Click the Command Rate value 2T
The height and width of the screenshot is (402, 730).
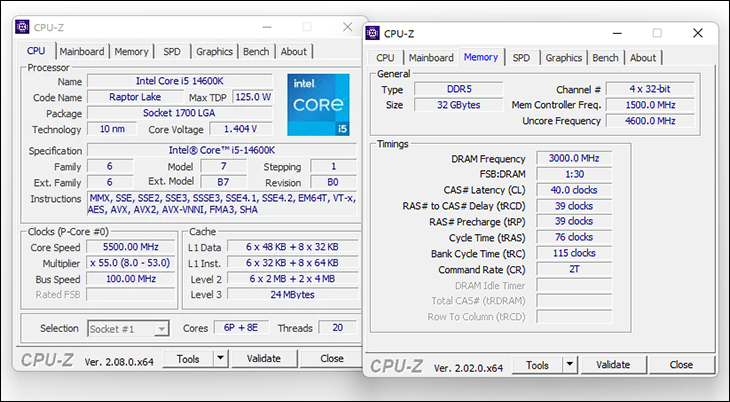[x=574, y=269]
